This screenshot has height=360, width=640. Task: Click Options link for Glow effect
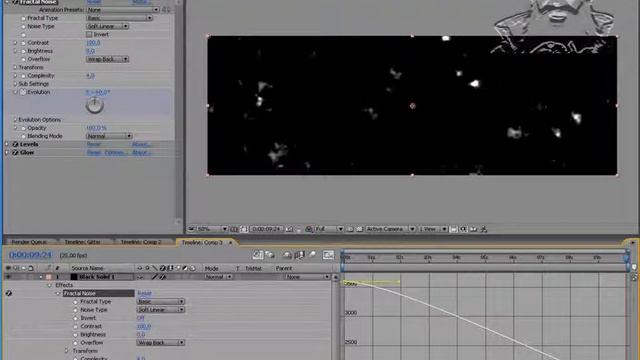tap(116, 153)
